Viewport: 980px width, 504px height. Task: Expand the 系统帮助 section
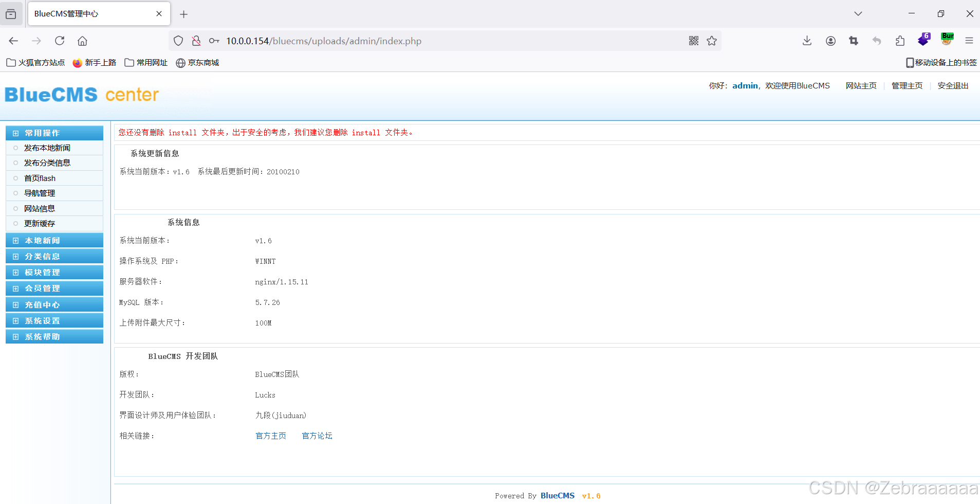point(54,337)
